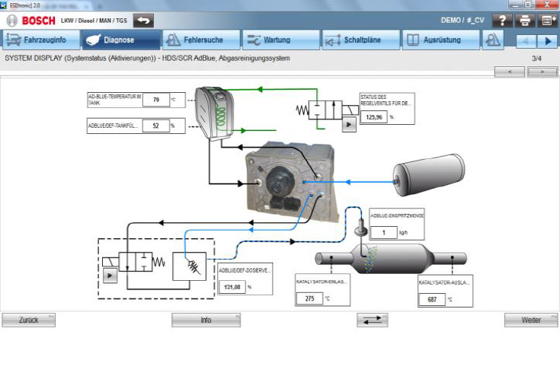Click the AdBlue pump module image

291,182
